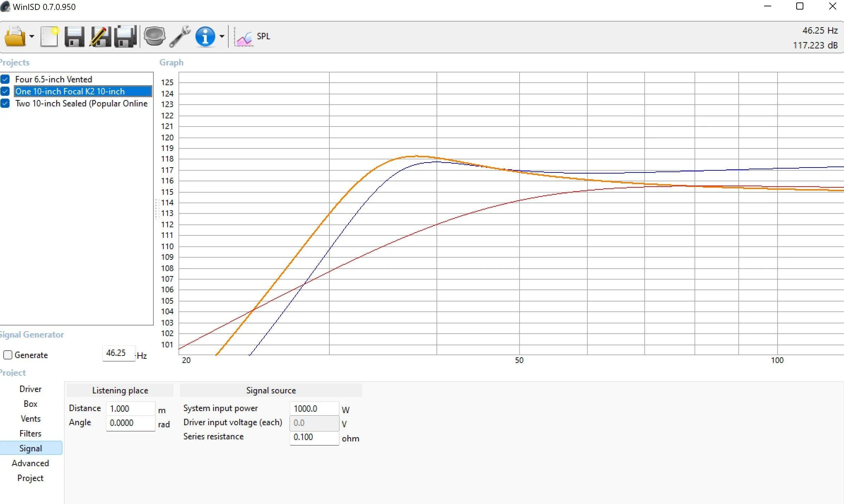
Task: Click Driver input voltage (each) field
Action: (314, 423)
